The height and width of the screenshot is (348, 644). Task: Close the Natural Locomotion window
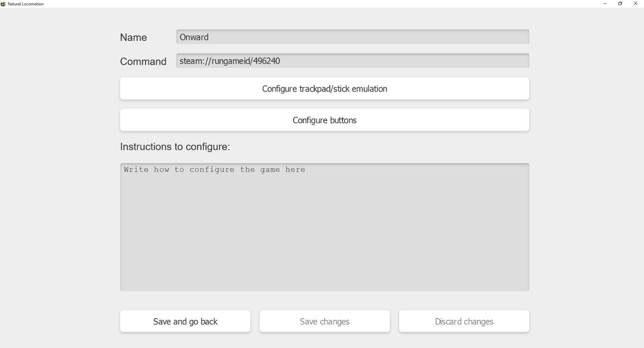coord(635,4)
